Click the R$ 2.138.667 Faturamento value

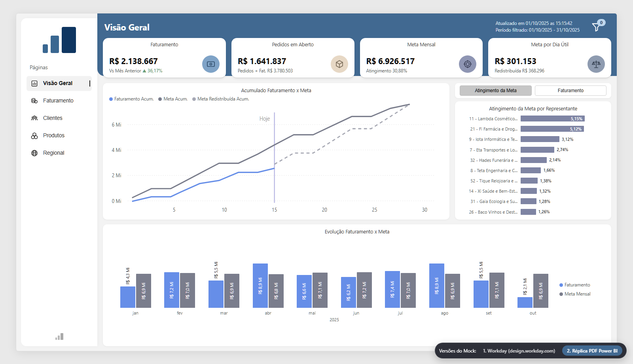point(133,61)
